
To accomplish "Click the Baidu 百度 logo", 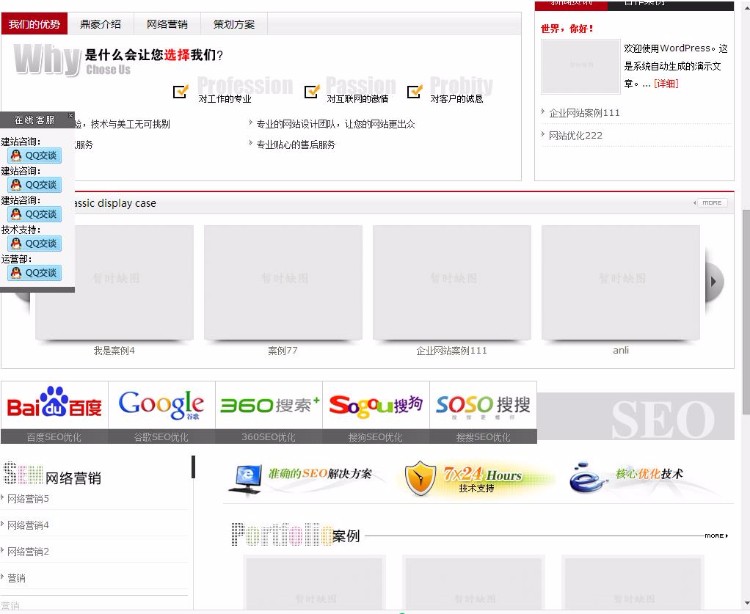I will 55,405.
